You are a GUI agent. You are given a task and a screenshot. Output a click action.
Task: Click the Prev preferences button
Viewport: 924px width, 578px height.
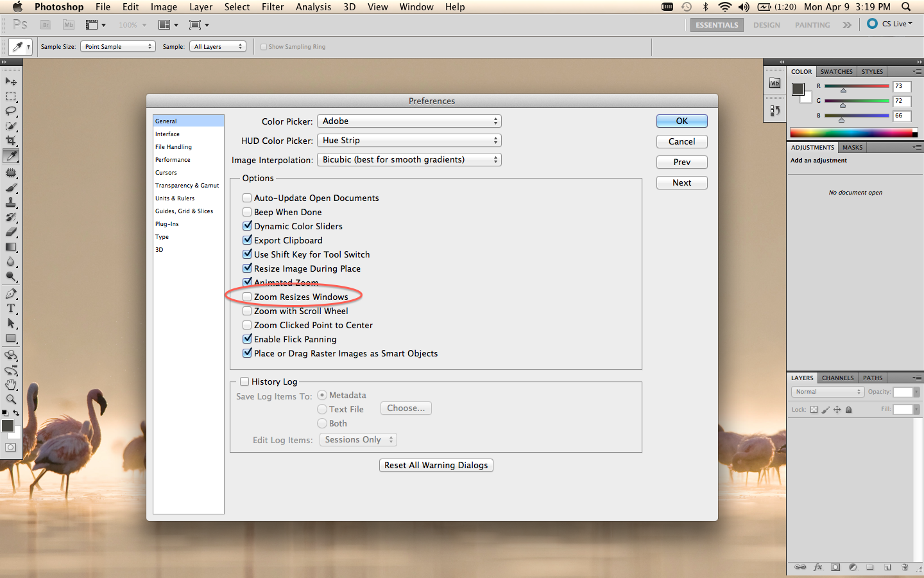(682, 162)
